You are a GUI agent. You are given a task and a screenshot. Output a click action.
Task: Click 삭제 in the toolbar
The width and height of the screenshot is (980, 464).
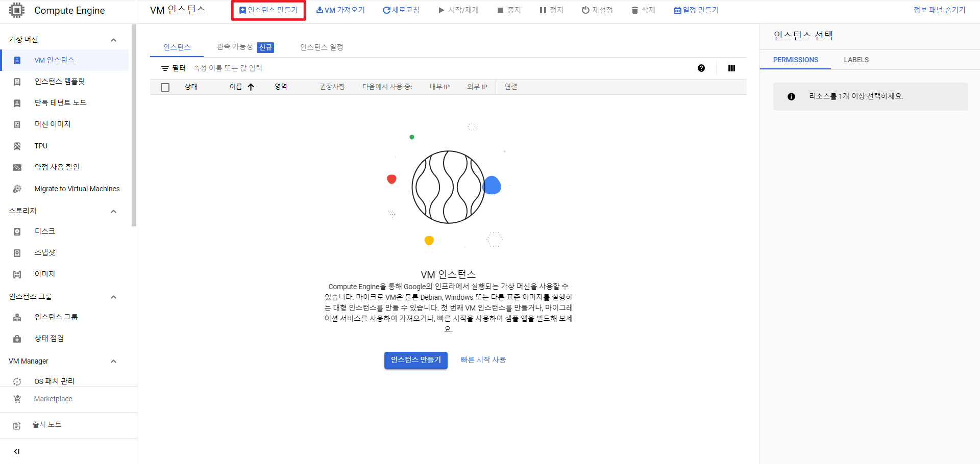[x=643, y=10]
